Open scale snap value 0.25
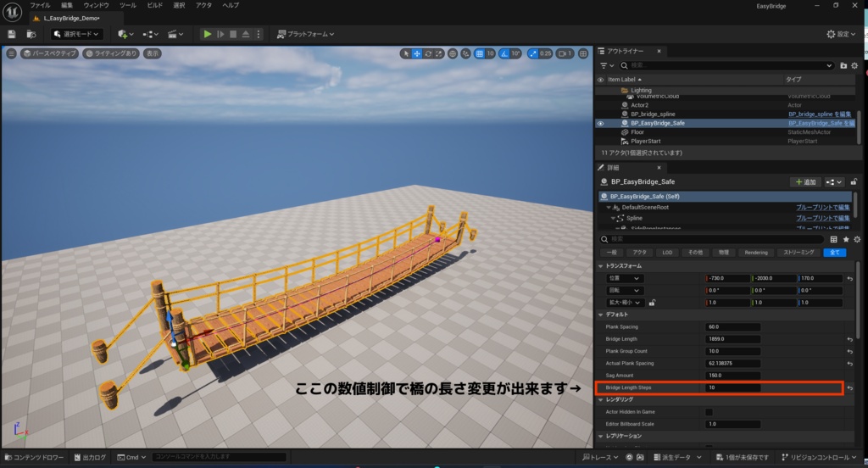The image size is (868, 468). [x=546, y=53]
